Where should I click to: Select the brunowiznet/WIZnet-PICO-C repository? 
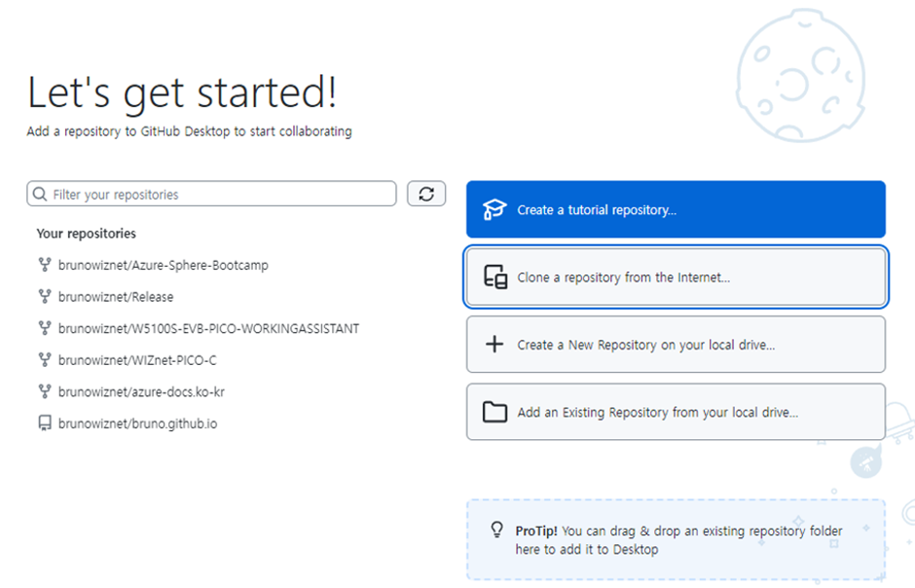click(x=137, y=360)
